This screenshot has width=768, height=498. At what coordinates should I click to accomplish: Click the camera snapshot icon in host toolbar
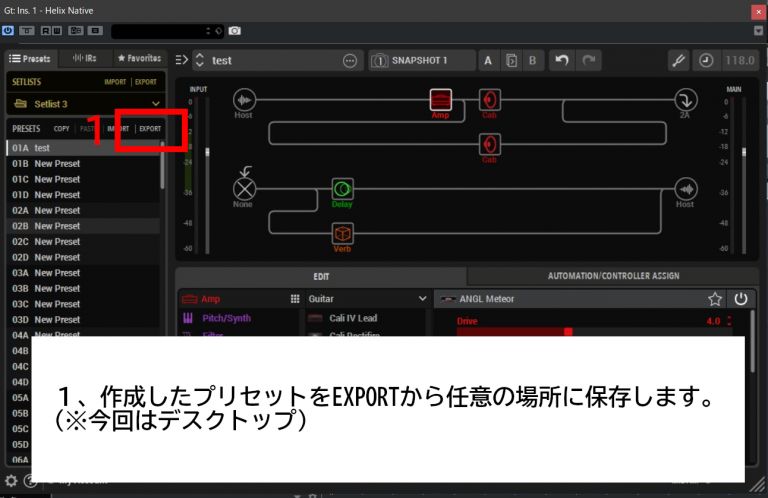point(235,31)
